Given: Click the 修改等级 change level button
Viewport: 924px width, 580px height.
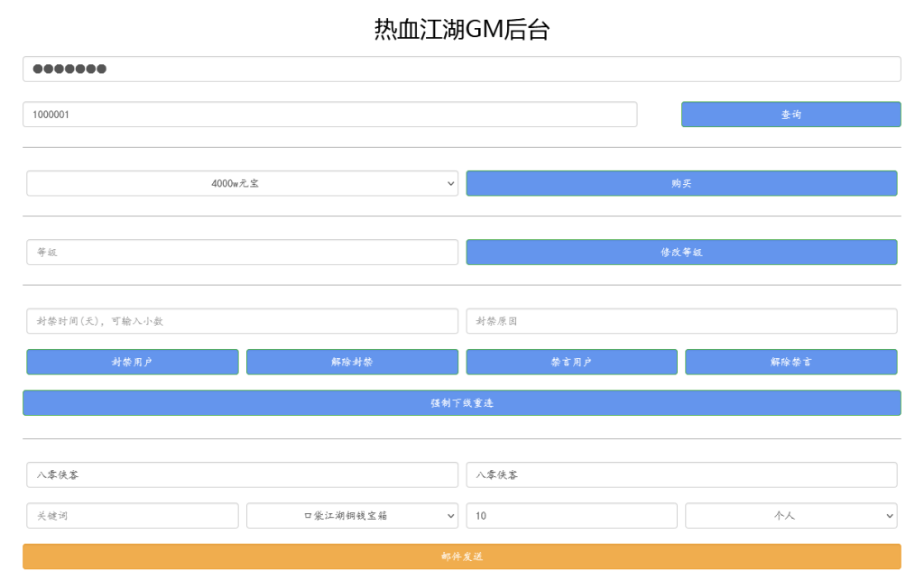Looking at the screenshot, I should [681, 252].
